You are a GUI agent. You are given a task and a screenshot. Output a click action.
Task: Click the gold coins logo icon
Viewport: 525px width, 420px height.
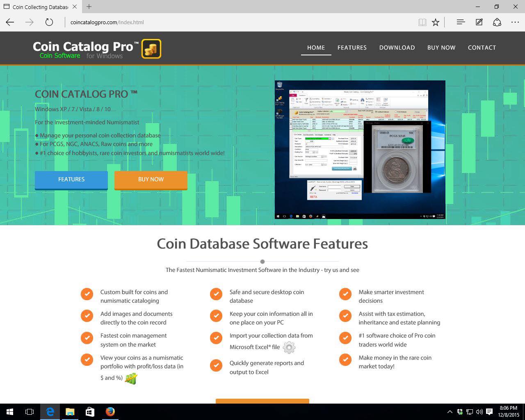[x=151, y=49]
